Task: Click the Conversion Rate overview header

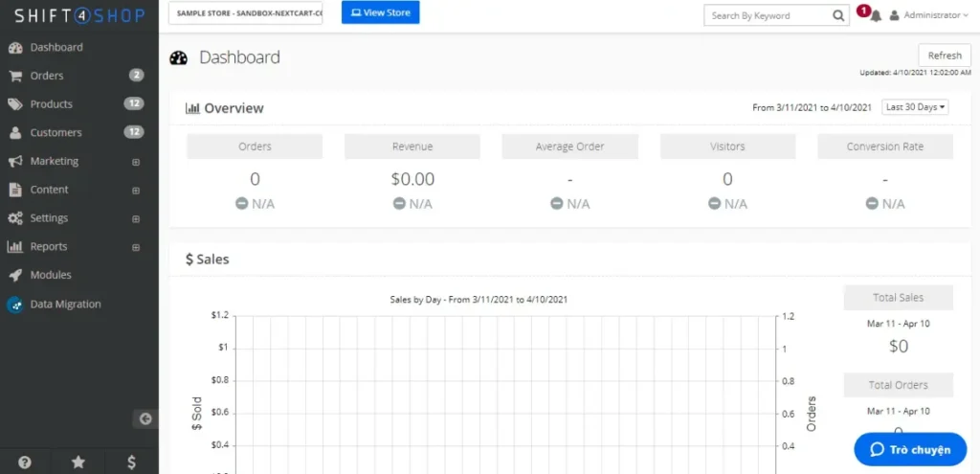Action: click(x=885, y=147)
